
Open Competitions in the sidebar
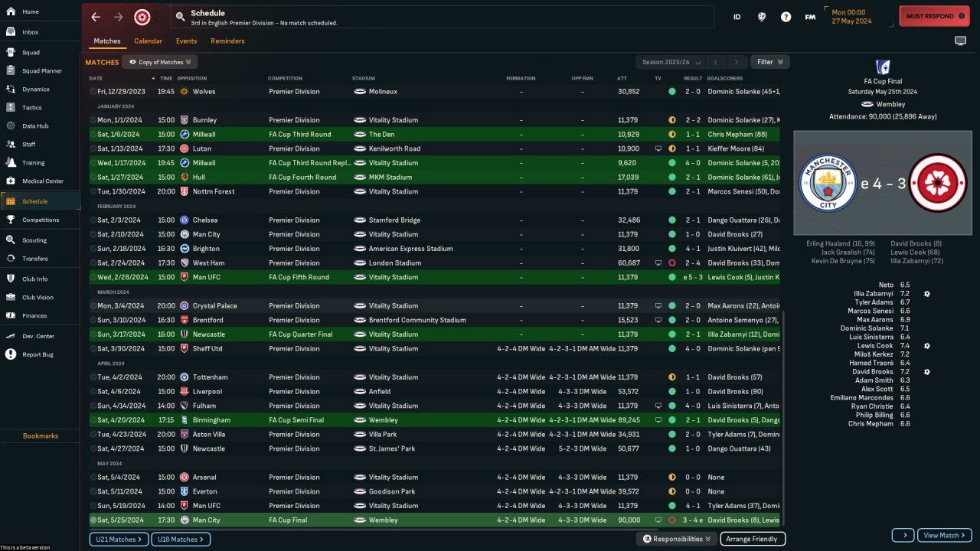tap(41, 220)
